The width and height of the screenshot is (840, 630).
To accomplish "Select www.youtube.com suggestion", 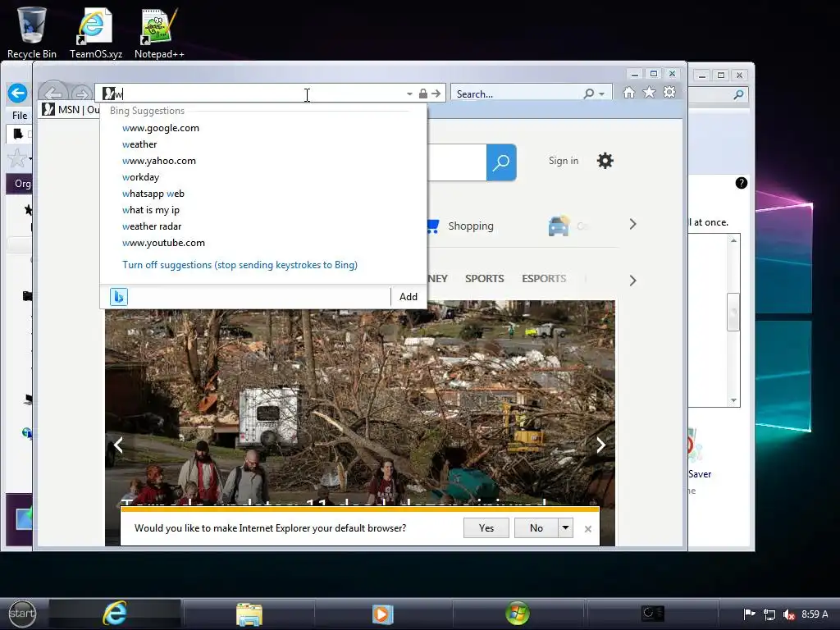I will click(x=163, y=243).
